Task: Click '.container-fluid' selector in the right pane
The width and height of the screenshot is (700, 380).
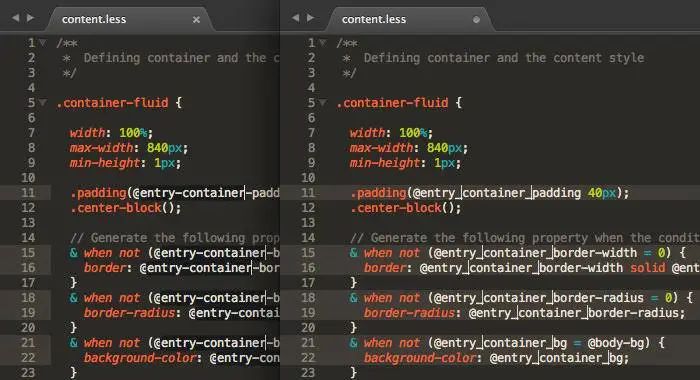Action: (x=392, y=103)
